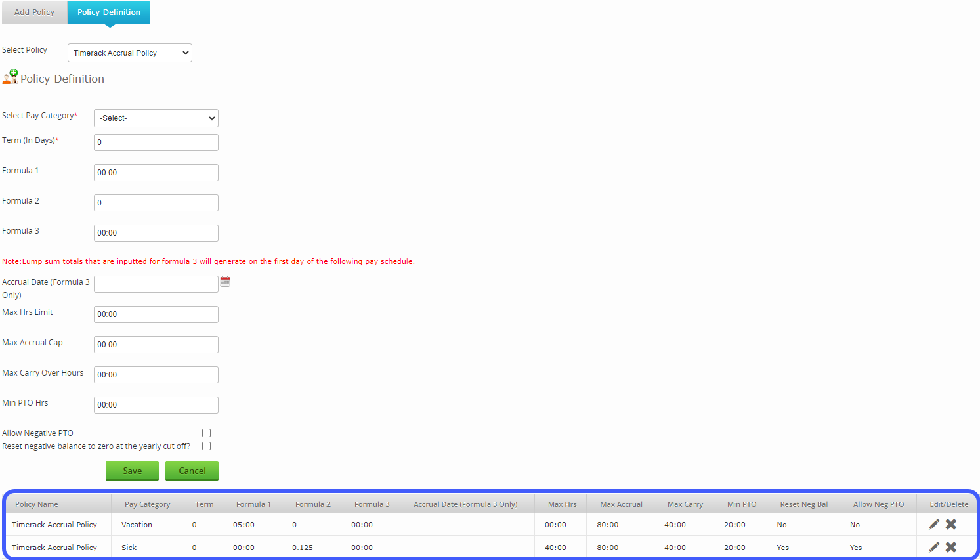This screenshot has width=980, height=560.
Task: Delete the Sick policy row
Action: point(950,547)
